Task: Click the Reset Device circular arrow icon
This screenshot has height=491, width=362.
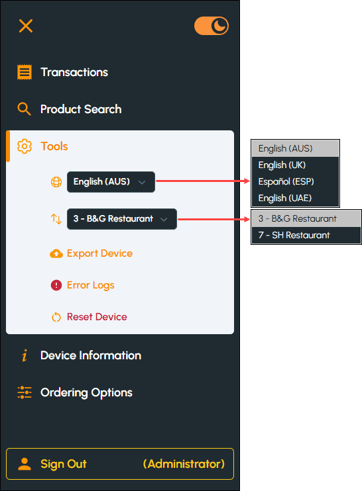Action: click(56, 317)
